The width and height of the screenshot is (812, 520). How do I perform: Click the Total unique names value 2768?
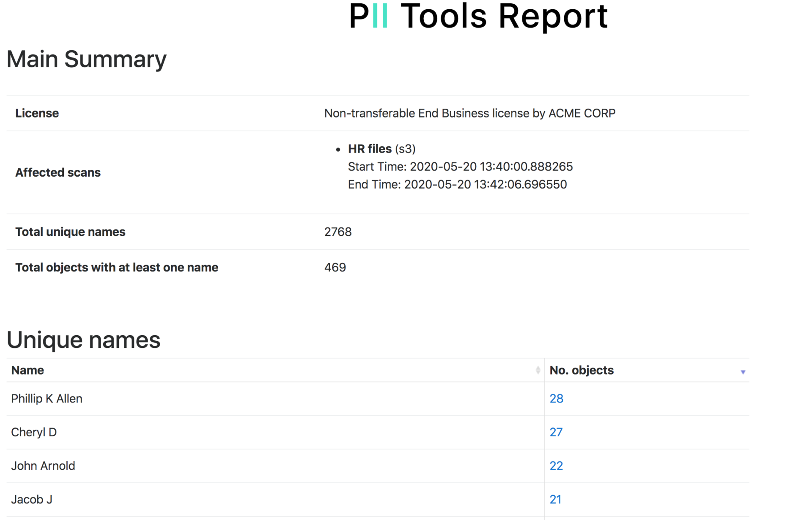[x=338, y=232]
